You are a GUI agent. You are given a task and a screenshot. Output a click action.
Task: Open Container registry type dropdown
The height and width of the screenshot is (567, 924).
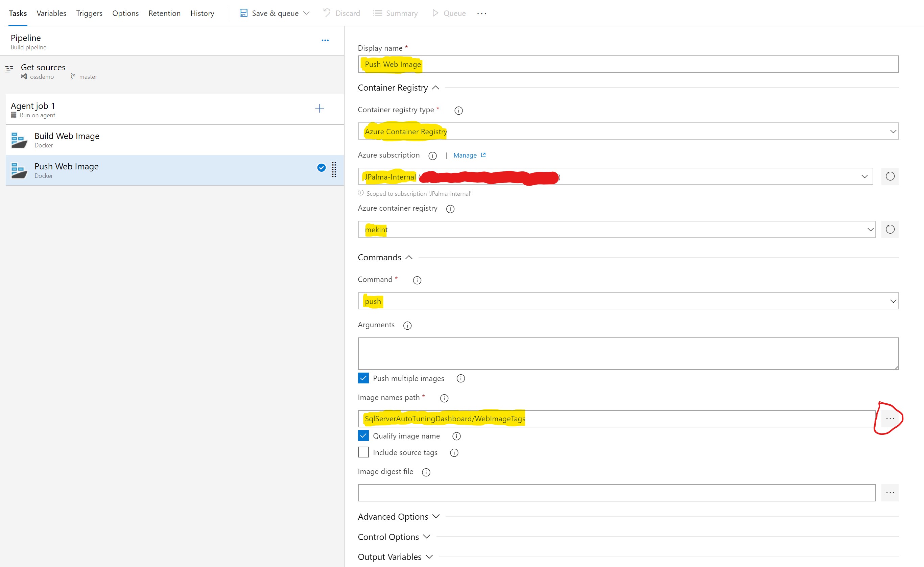[x=628, y=131]
